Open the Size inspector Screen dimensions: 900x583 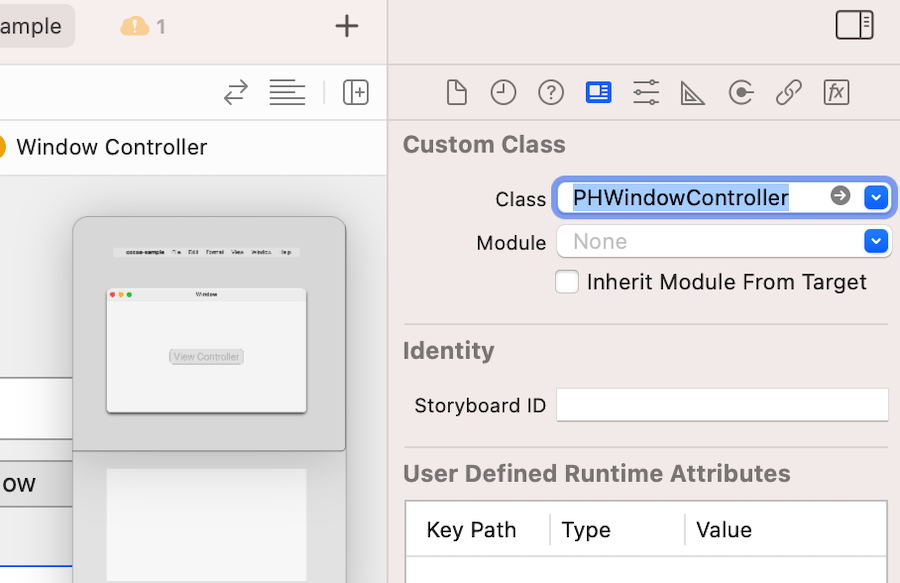(692, 93)
